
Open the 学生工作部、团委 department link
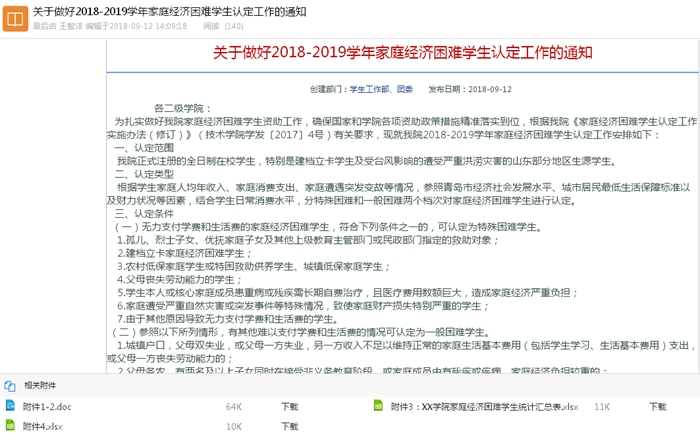pos(381,89)
